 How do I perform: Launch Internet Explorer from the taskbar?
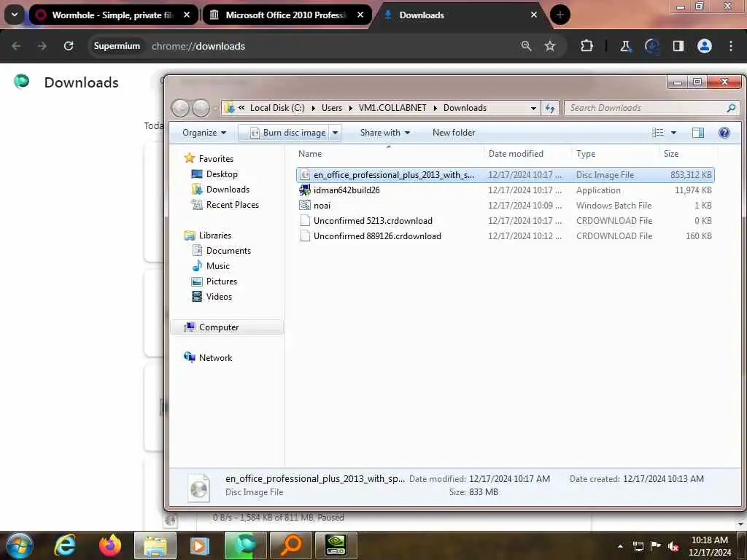click(x=65, y=545)
